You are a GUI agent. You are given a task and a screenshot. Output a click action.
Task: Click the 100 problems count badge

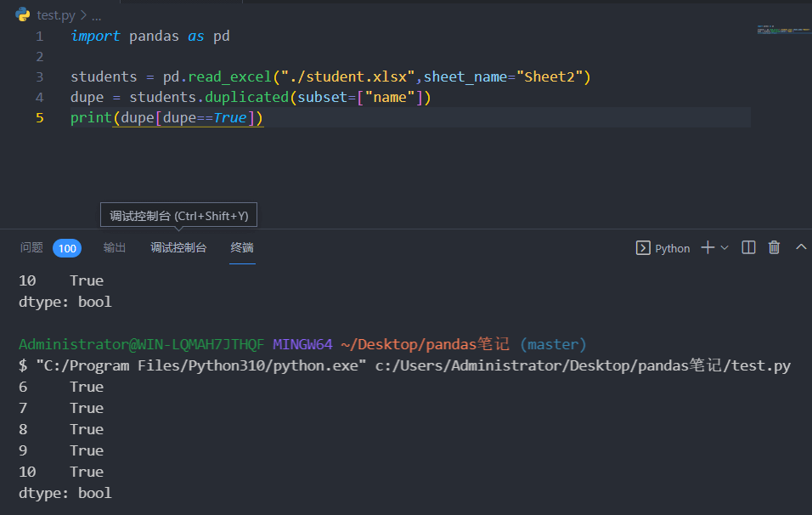click(x=67, y=248)
